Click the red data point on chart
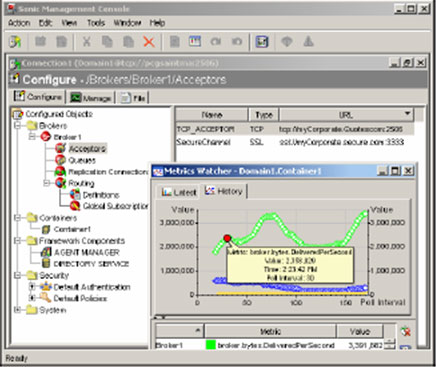The width and height of the screenshot is (436, 367). coord(227,238)
